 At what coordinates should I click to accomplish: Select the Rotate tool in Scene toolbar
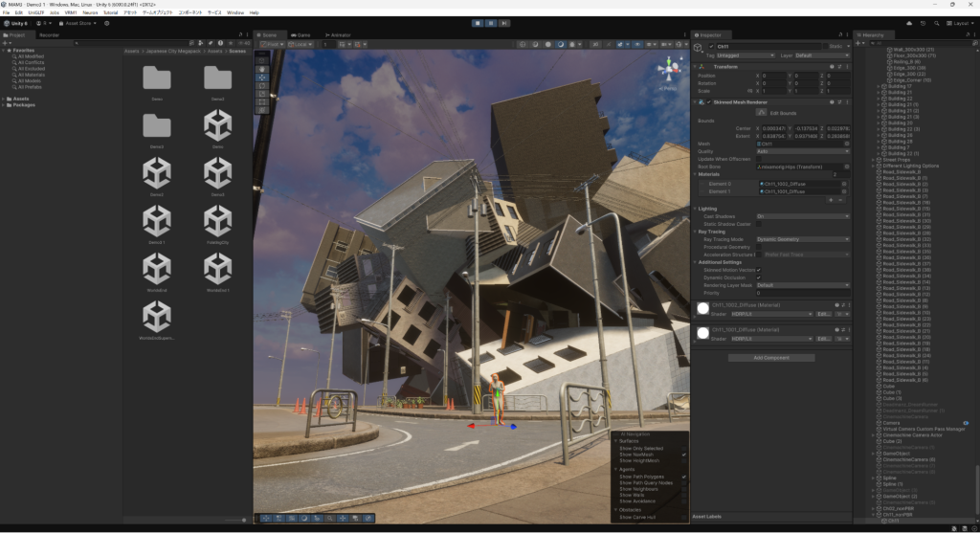[x=261, y=85]
